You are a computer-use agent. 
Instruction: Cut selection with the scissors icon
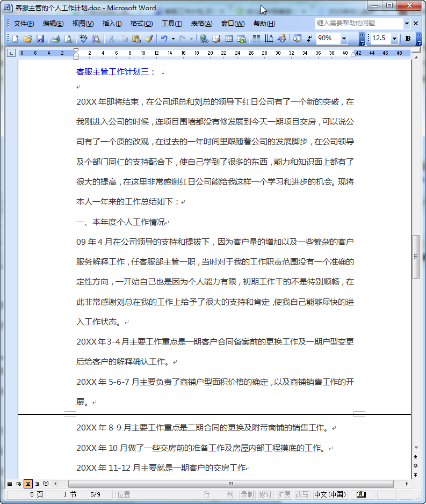pos(111,39)
